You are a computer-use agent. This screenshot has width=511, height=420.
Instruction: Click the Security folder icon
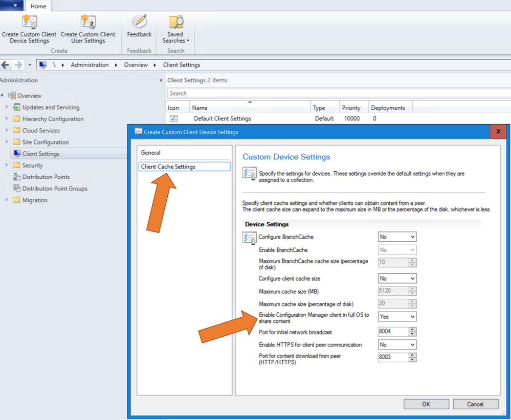(16, 165)
